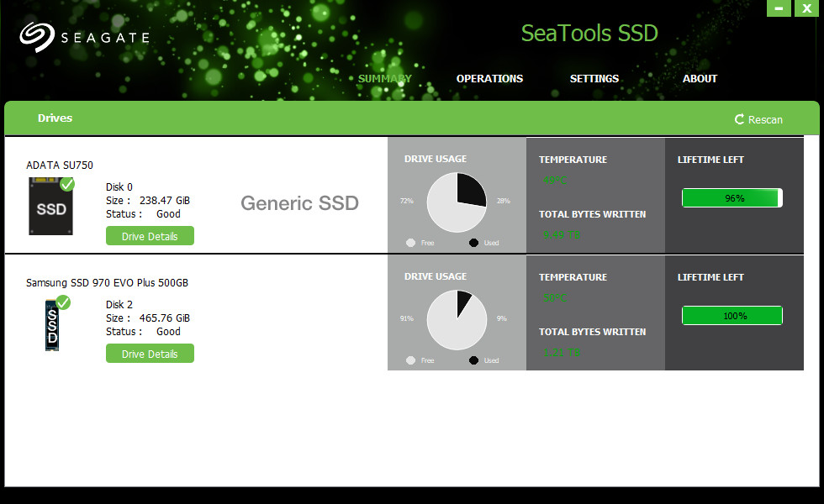Close the SeaTools SSD window

[806, 8]
